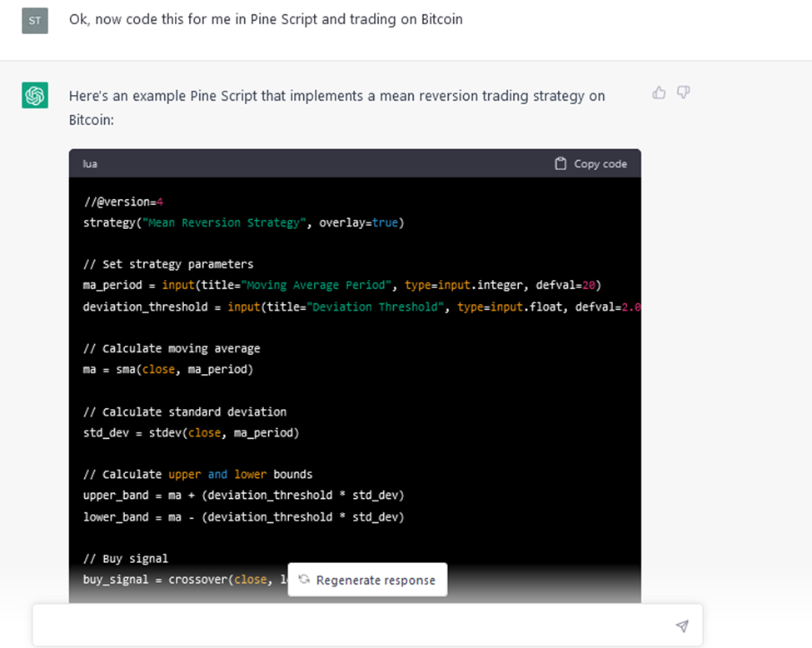Click inside the message input box

pos(367,626)
